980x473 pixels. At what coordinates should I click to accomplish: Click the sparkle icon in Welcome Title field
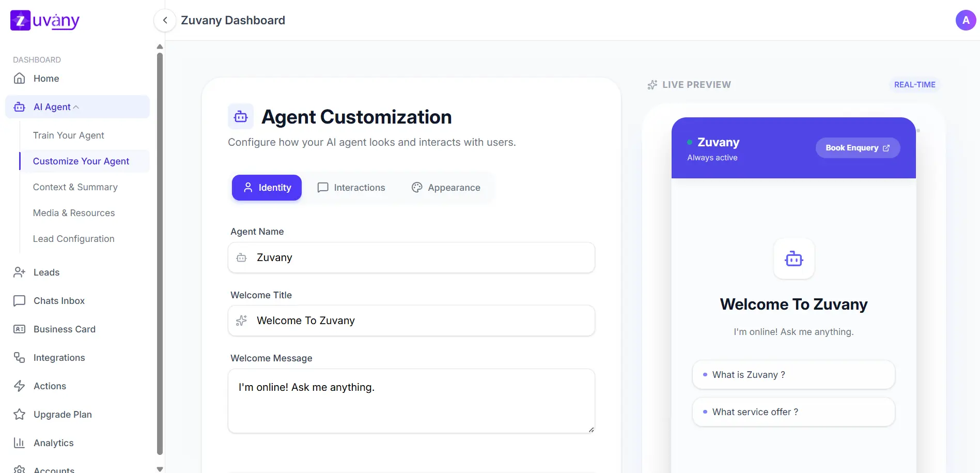[241, 321]
